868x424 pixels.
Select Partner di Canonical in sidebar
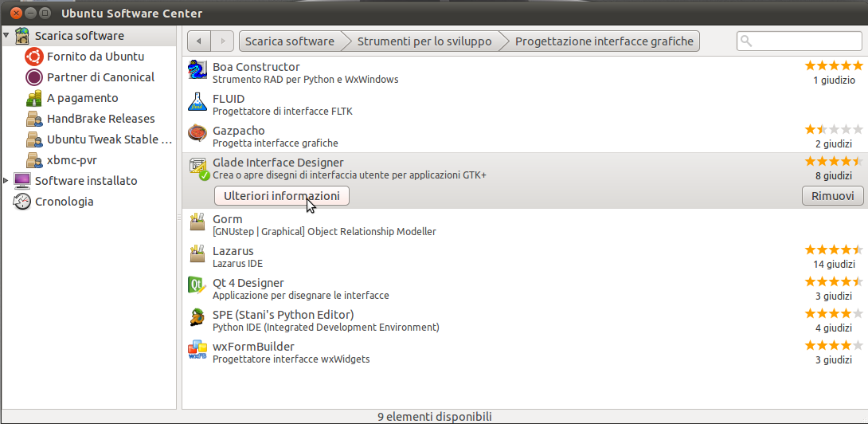pyautogui.click(x=101, y=77)
